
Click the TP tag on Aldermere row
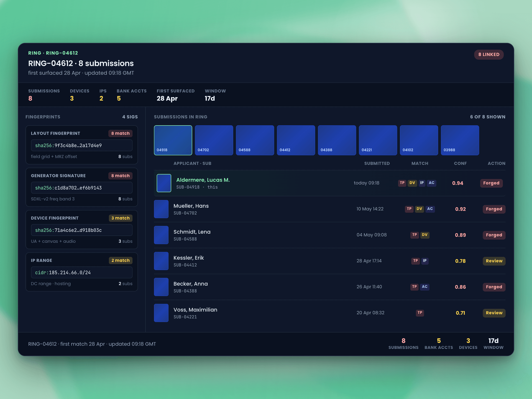(402, 183)
